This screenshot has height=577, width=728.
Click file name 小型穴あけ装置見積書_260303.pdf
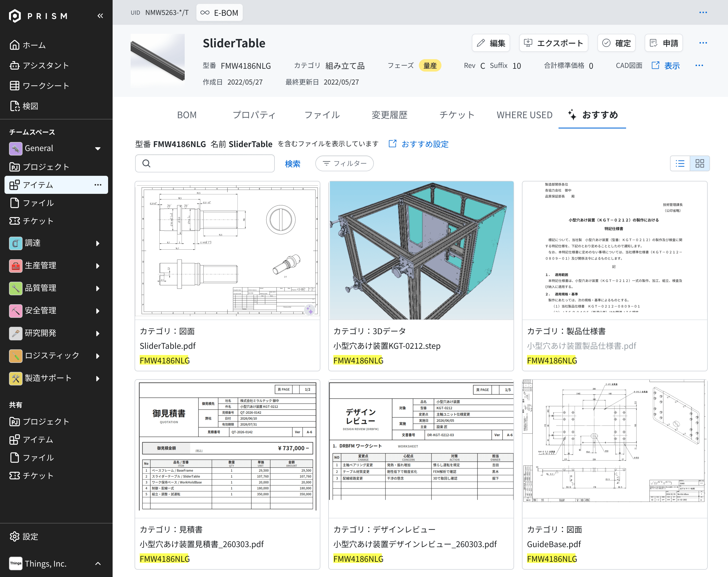[x=202, y=544]
